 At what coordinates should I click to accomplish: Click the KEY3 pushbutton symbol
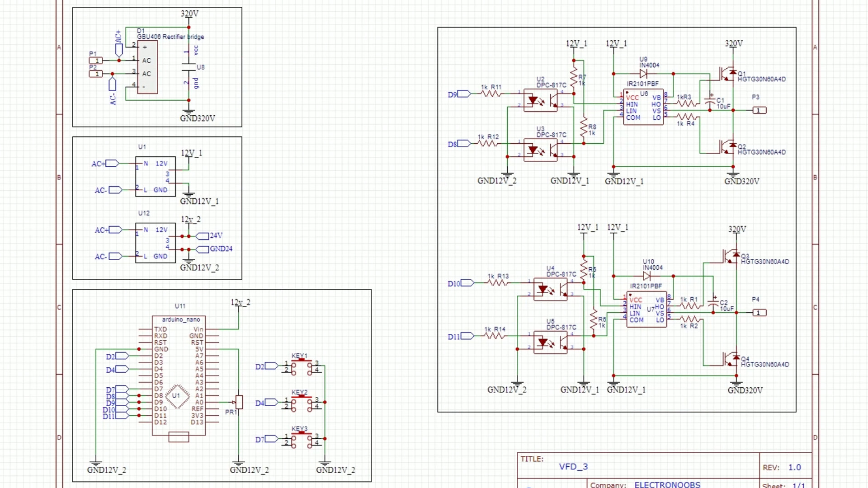pyautogui.click(x=302, y=438)
